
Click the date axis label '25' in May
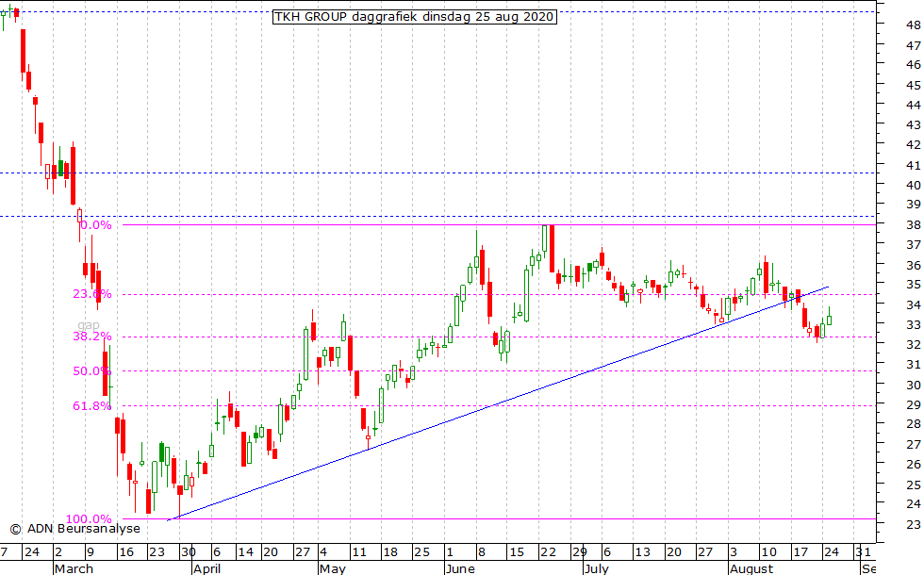coord(422,552)
